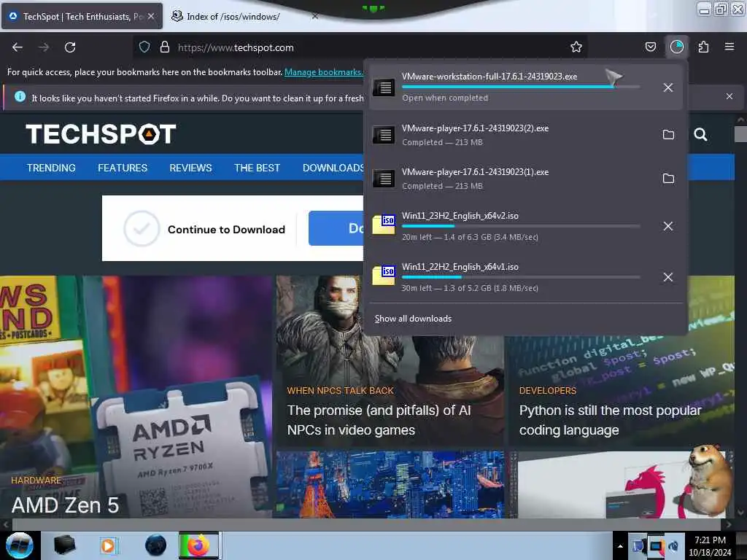The height and width of the screenshot is (560, 747).
Task: Reload the TechSpot page
Action: 70,47
